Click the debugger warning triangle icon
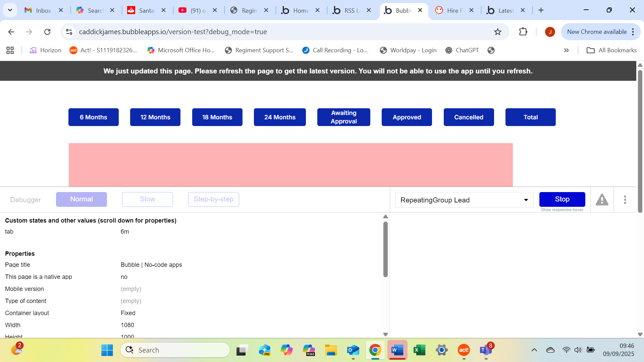Viewport: 644px width, 362px height. (x=602, y=200)
